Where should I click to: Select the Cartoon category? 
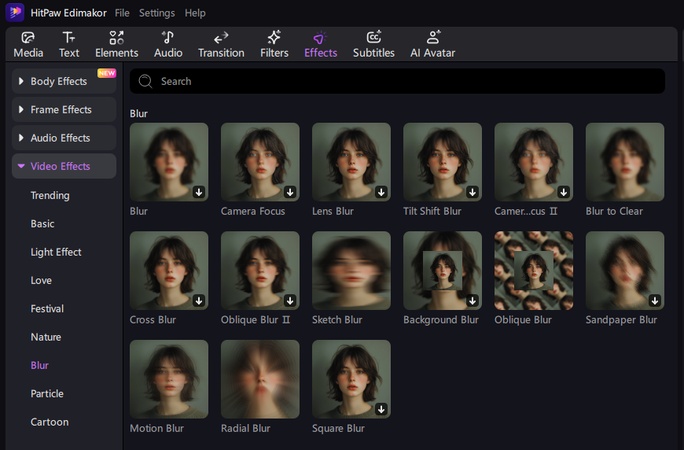click(x=49, y=422)
